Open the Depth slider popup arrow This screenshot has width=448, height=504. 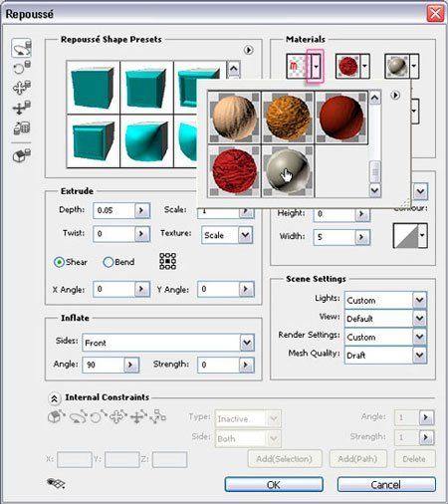[x=142, y=210]
